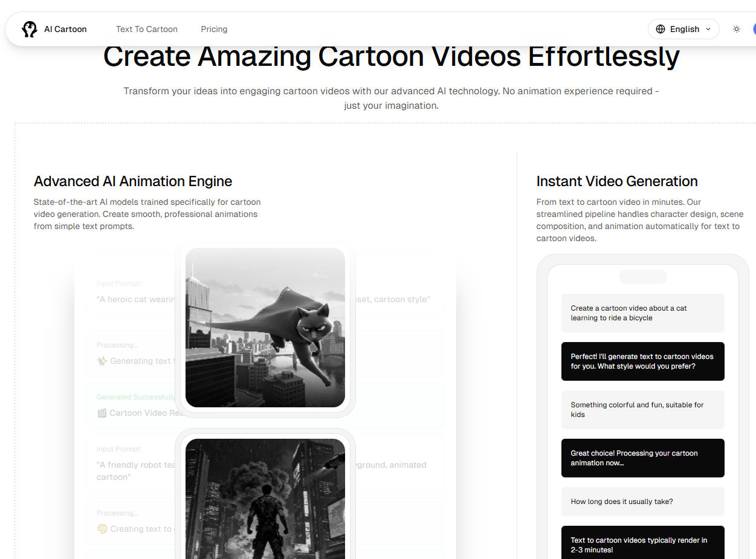
Task: Click the AI Cartoon brand name link
Action: [x=65, y=28]
